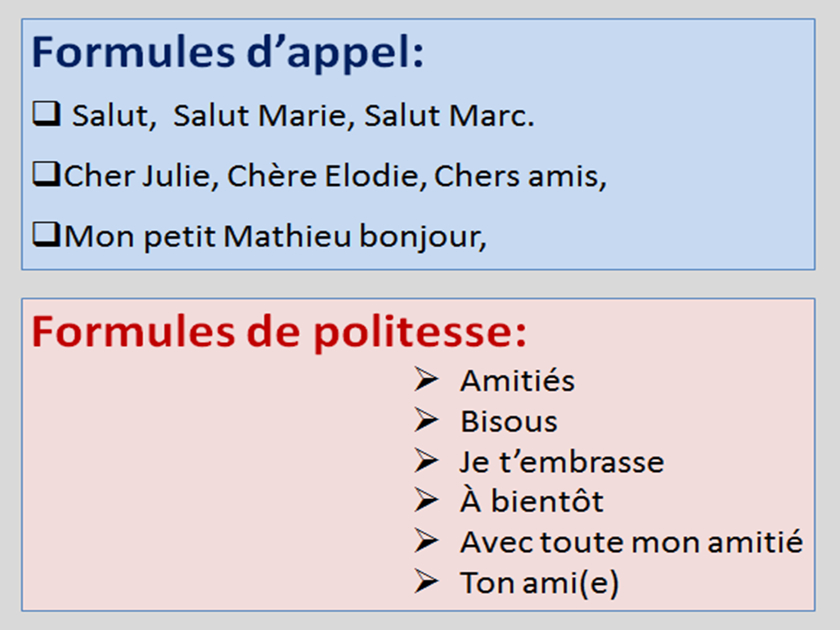
Task: Click the arrow bullet next to 'Ton ami(e)'
Action: click(x=426, y=581)
